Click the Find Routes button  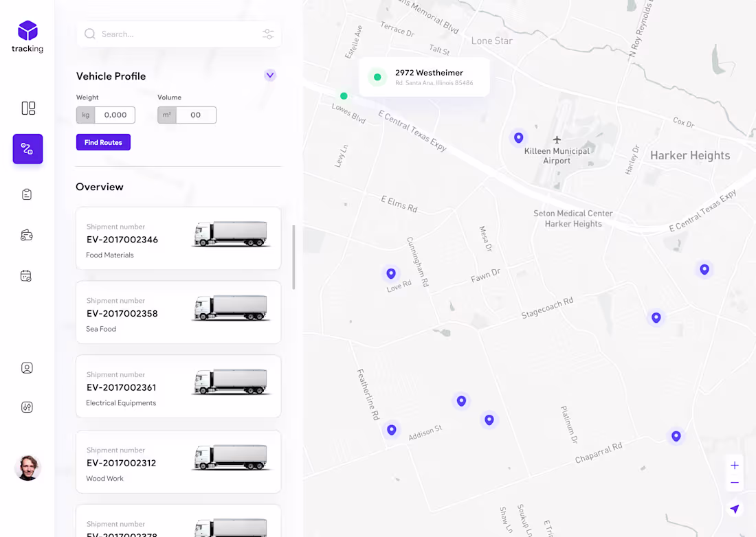tap(103, 142)
